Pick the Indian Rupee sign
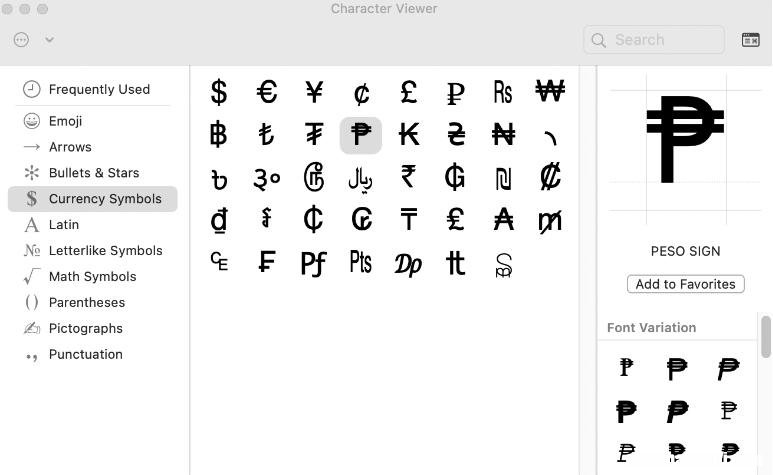The width and height of the screenshot is (773, 475). (408, 177)
